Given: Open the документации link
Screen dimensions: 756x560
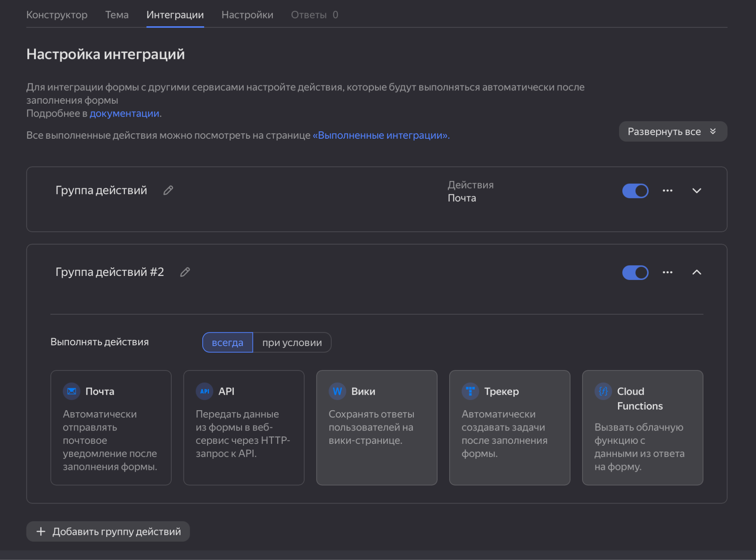Looking at the screenshot, I should click(124, 113).
